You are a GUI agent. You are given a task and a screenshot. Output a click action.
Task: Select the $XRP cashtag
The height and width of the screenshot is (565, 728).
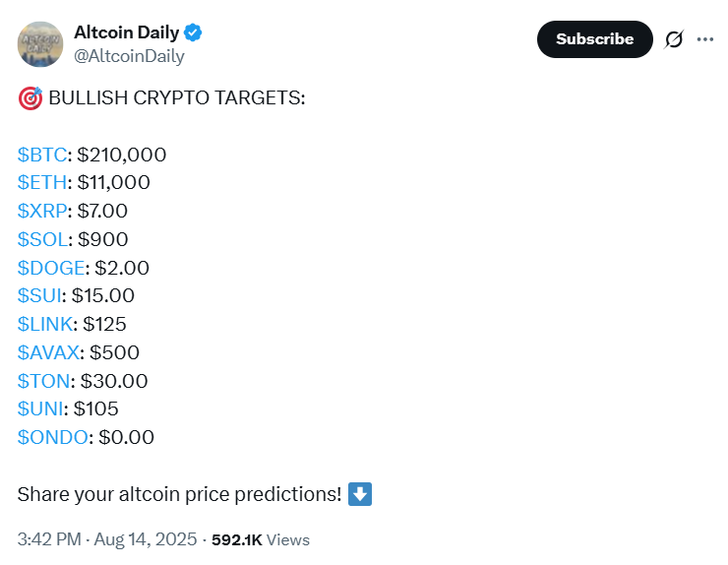point(42,211)
